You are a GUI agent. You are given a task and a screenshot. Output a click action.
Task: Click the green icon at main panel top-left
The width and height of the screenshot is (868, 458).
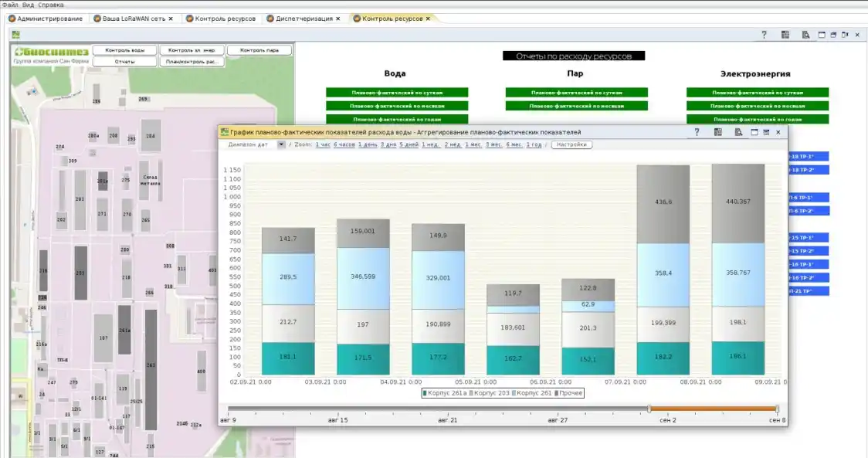pyautogui.click(x=15, y=34)
